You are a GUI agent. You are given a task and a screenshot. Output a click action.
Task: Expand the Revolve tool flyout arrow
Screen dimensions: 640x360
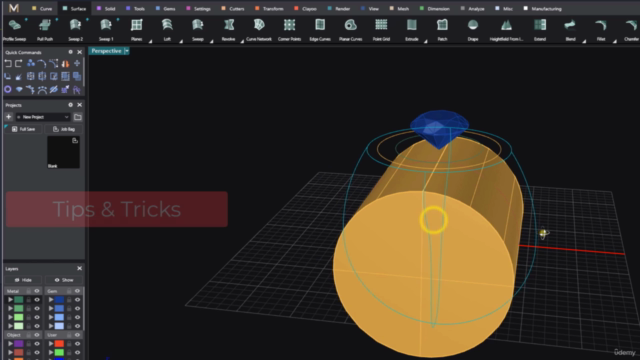point(242,41)
